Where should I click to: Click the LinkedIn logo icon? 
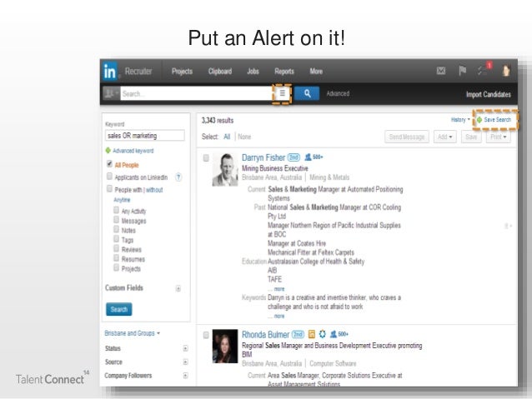(110, 71)
